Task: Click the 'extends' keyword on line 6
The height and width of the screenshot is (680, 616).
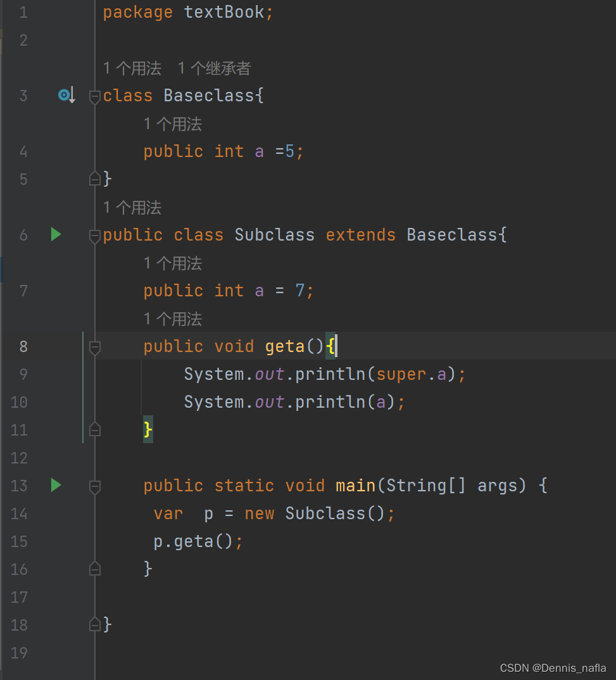Action: [x=361, y=235]
